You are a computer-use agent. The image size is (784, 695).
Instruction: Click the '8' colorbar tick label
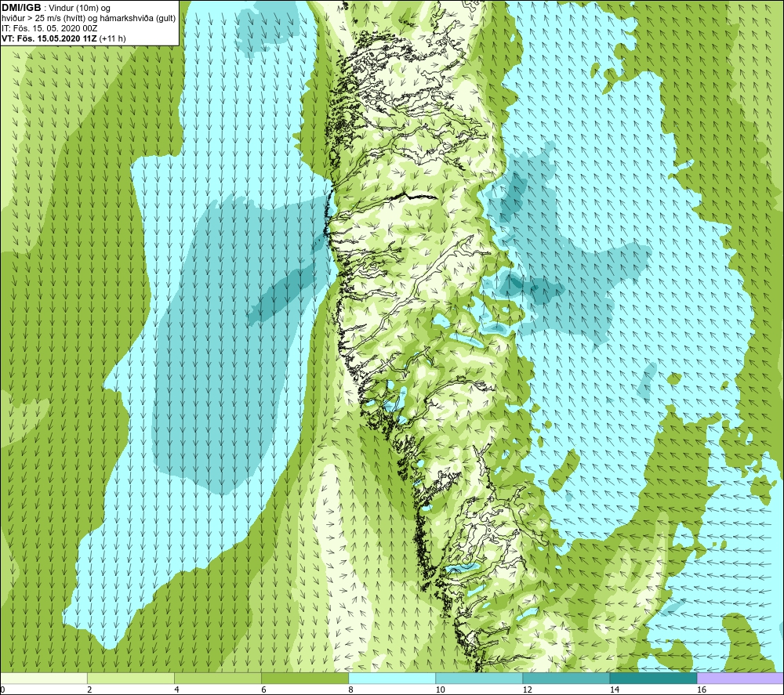tap(350, 690)
